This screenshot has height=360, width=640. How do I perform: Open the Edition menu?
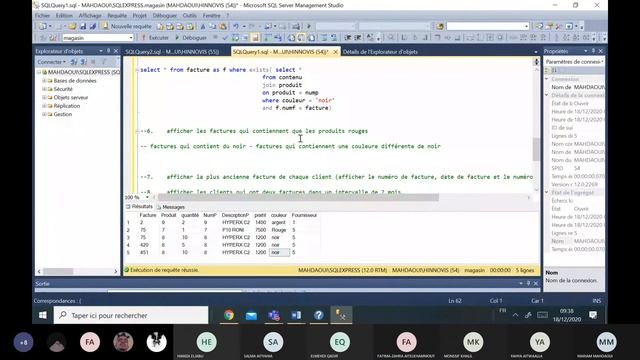click(64, 16)
